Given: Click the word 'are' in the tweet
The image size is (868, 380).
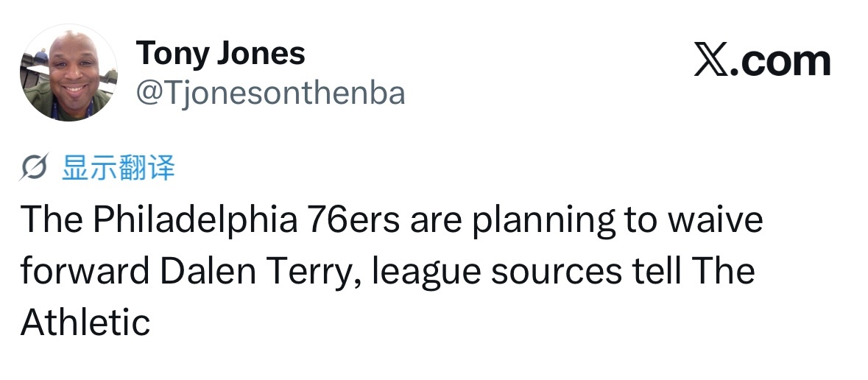Looking at the screenshot, I should click(436, 222).
